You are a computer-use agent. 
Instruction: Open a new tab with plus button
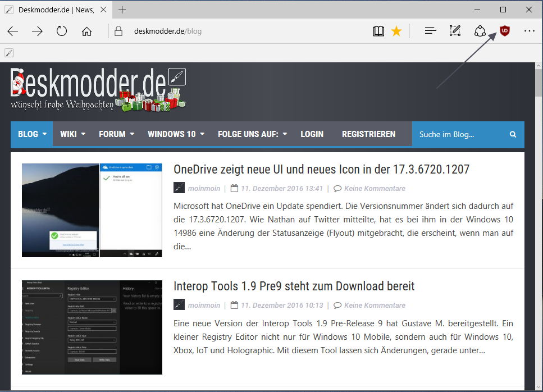click(x=122, y=10)
